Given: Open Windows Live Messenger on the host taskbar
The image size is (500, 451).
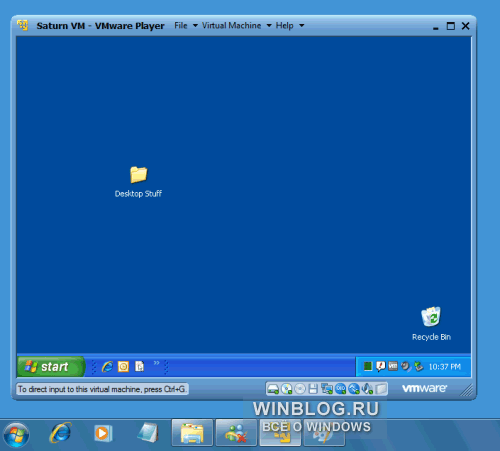Looking at the screenshot, I should point(236,433).
